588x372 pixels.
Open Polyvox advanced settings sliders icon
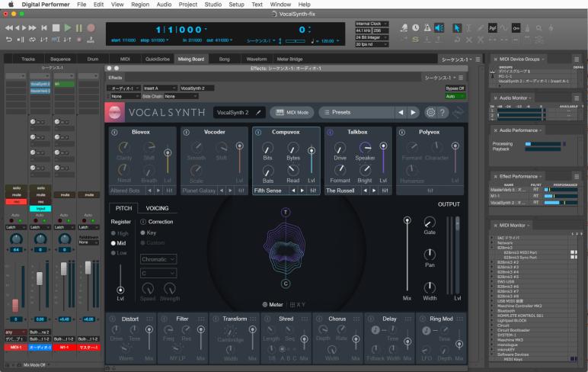click(430, 191)
